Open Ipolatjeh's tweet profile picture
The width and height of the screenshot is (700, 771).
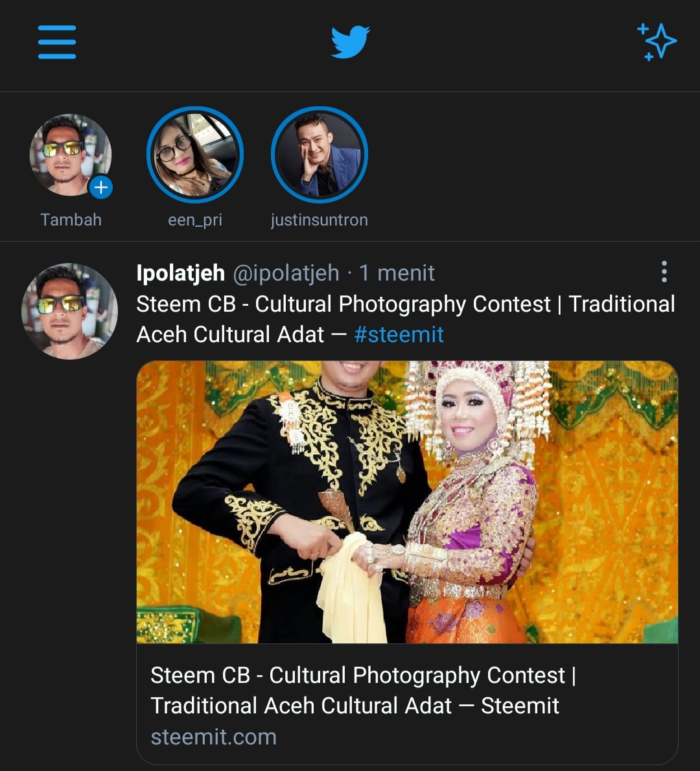(70, 312)
